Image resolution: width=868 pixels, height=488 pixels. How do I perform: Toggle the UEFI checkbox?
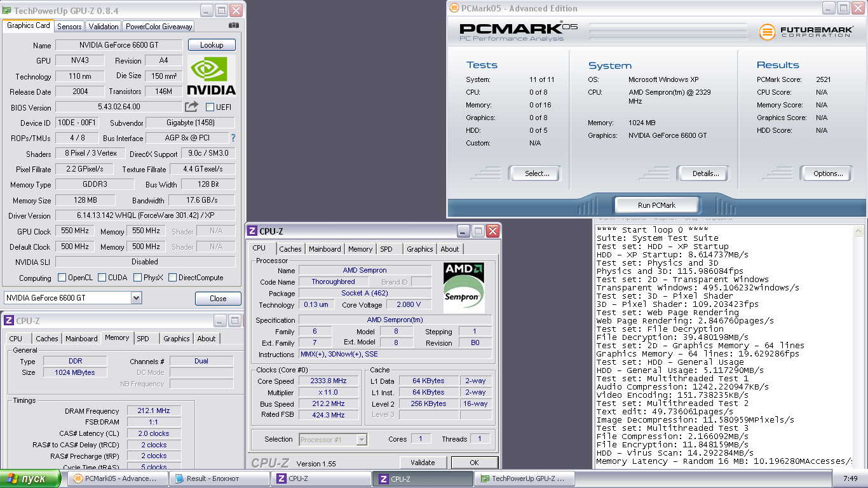click(x=210, y=107)
